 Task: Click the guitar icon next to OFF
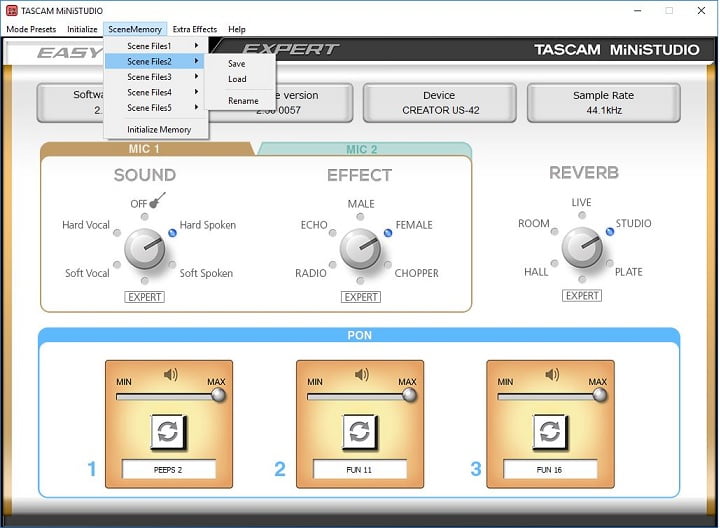point(158,200)
